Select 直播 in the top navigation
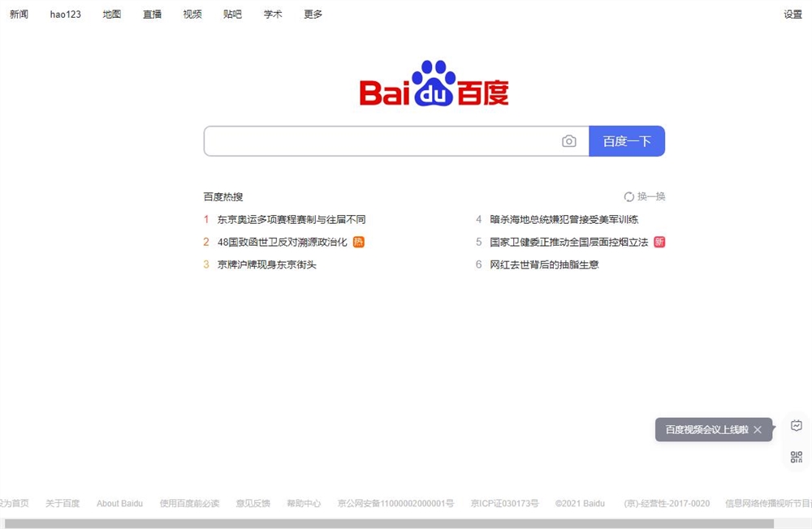 (153, 14)
